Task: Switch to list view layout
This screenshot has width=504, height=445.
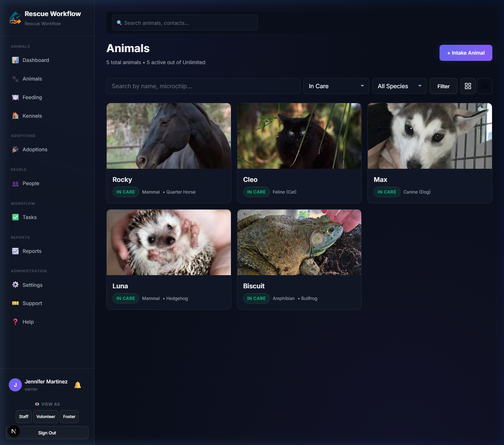Action: (485, 86)
